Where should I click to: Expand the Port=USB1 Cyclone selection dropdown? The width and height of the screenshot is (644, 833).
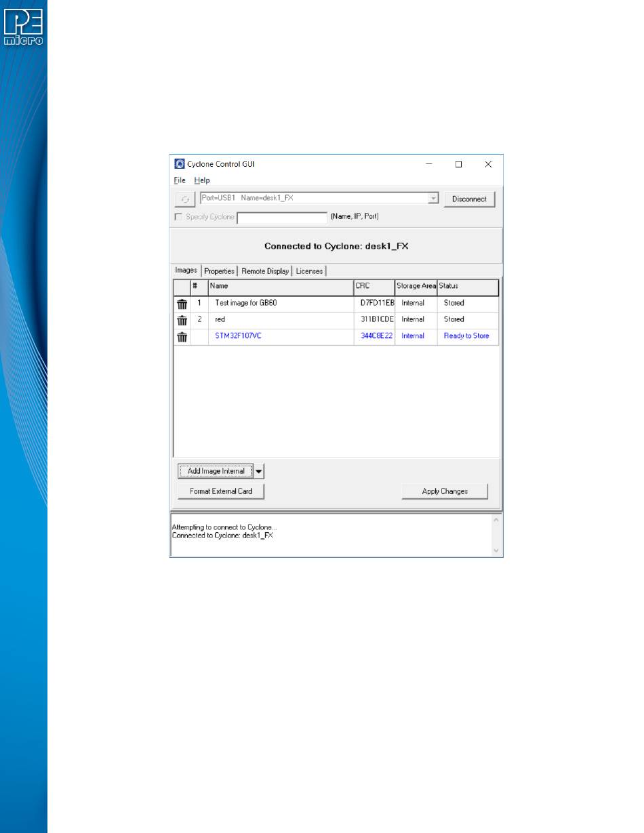(433, 199)
